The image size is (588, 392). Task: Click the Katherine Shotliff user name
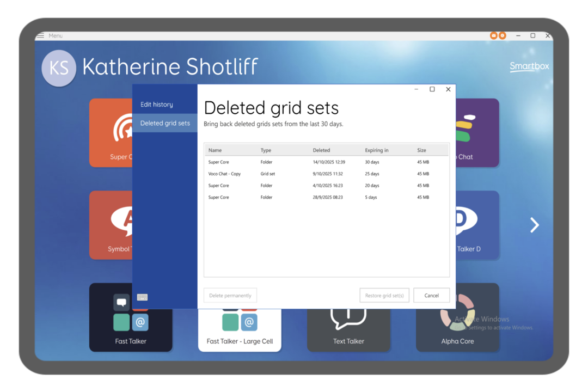pos(170,66)
